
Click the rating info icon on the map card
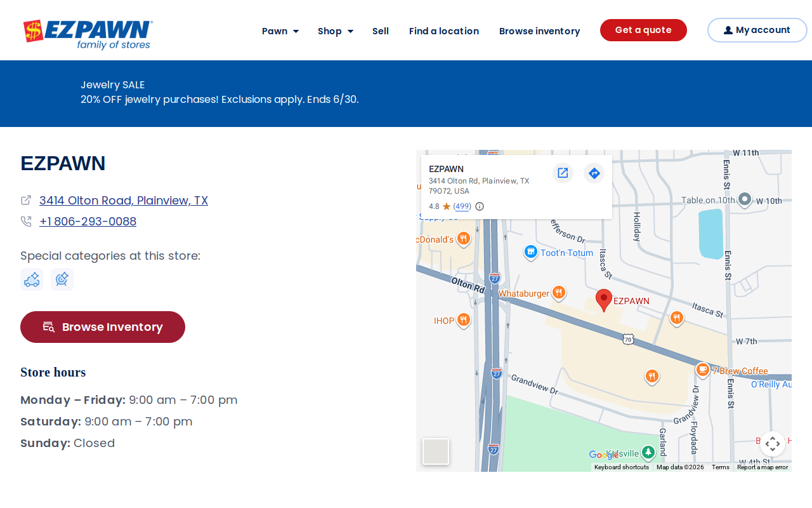pyautogui.click(x=480, y=206)
